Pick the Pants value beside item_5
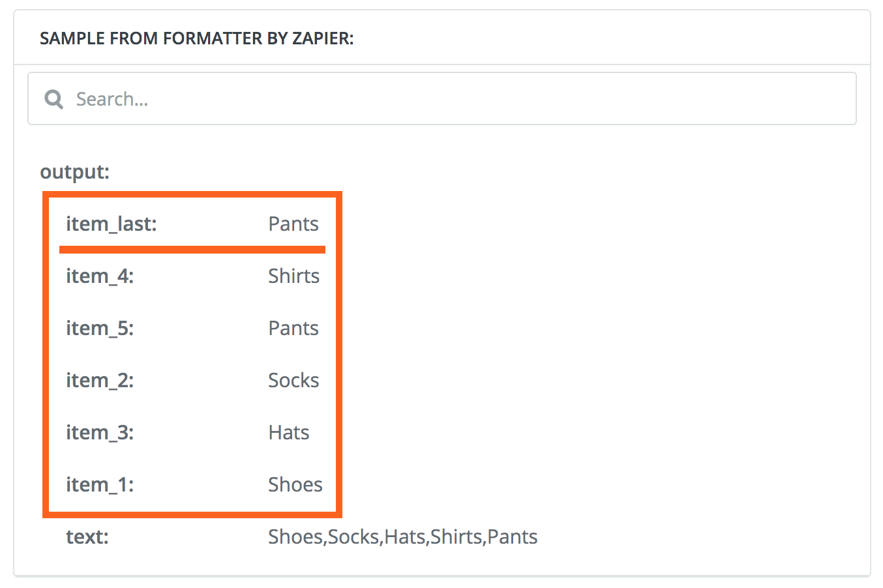 coord(293,329)
